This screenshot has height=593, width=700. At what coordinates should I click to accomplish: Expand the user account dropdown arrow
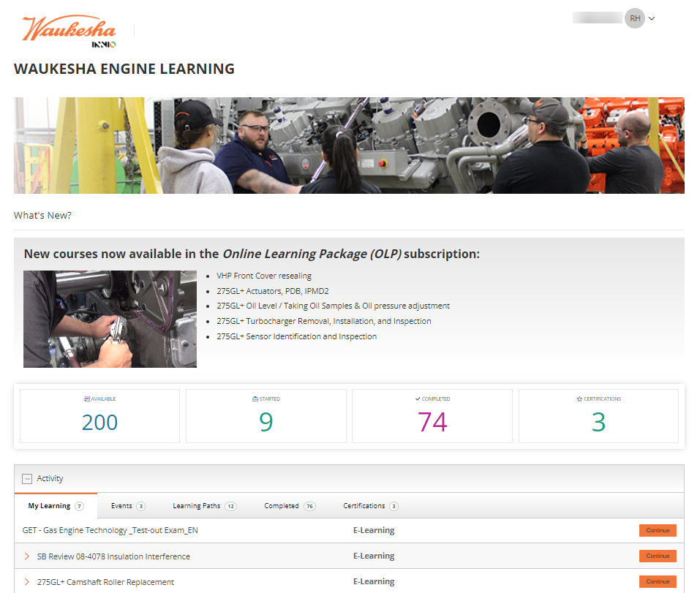coord(652,19)
